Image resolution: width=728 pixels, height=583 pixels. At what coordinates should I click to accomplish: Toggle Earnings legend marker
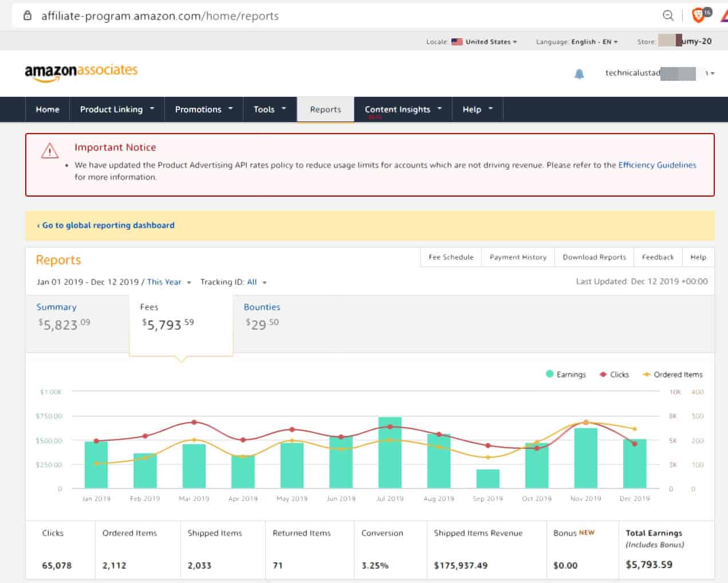(550, 374)
